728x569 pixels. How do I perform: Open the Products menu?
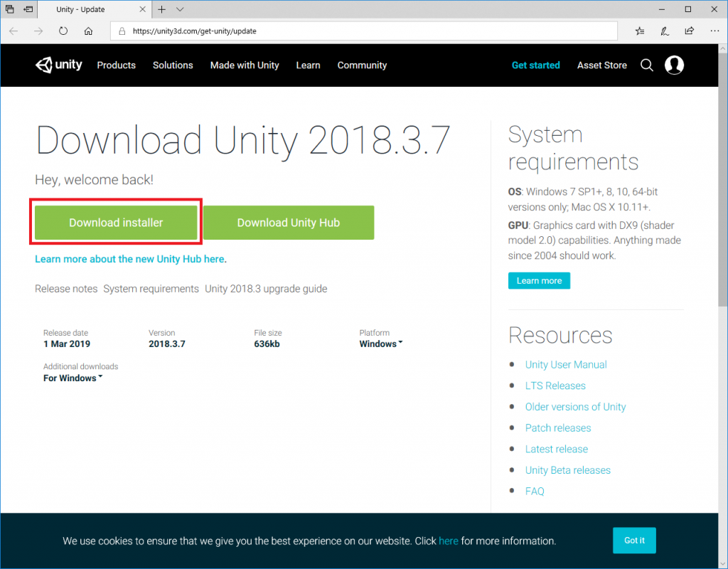(x=116, y=65)
